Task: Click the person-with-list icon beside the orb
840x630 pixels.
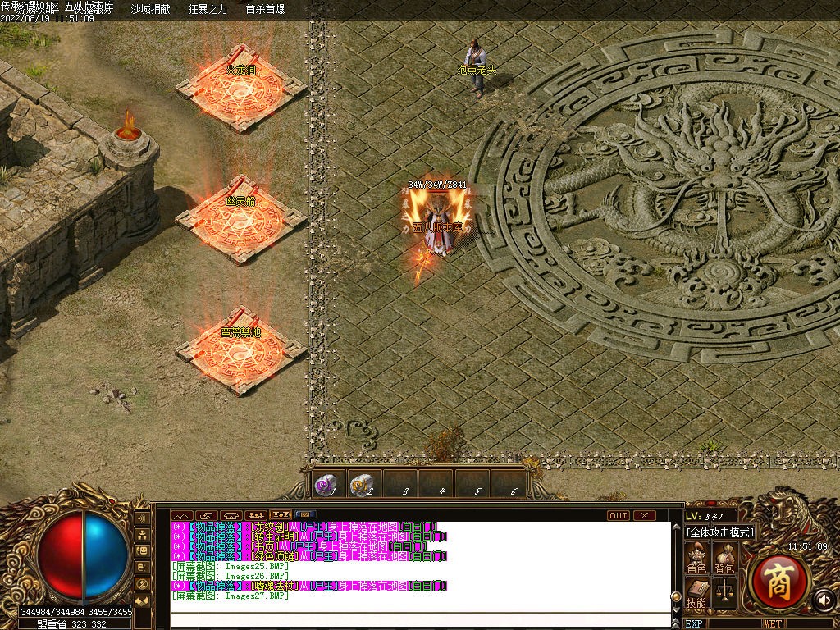Action: coord(143,567)
